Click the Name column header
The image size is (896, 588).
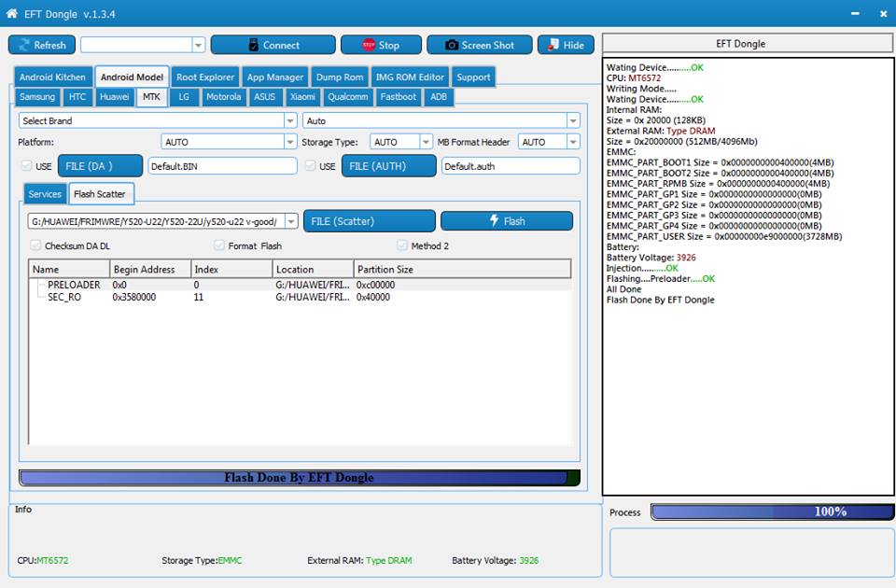click(x=69, y=269)
